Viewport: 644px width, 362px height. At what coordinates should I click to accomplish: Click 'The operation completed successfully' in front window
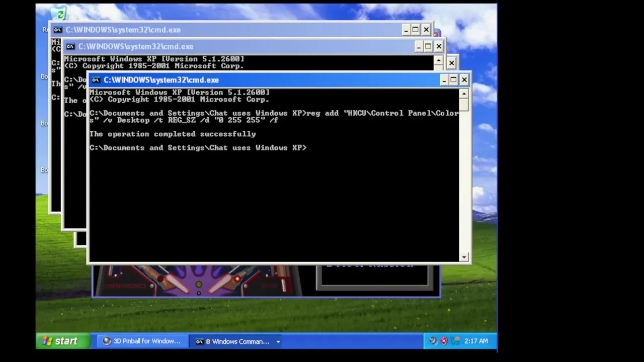pyautogui.click(x=173, y=134)
